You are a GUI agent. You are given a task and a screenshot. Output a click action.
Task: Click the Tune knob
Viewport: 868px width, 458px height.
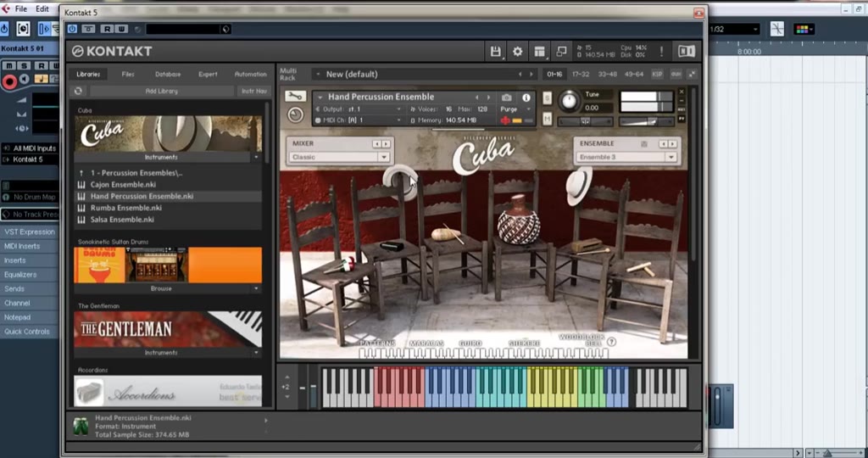(x=569, y=101)
